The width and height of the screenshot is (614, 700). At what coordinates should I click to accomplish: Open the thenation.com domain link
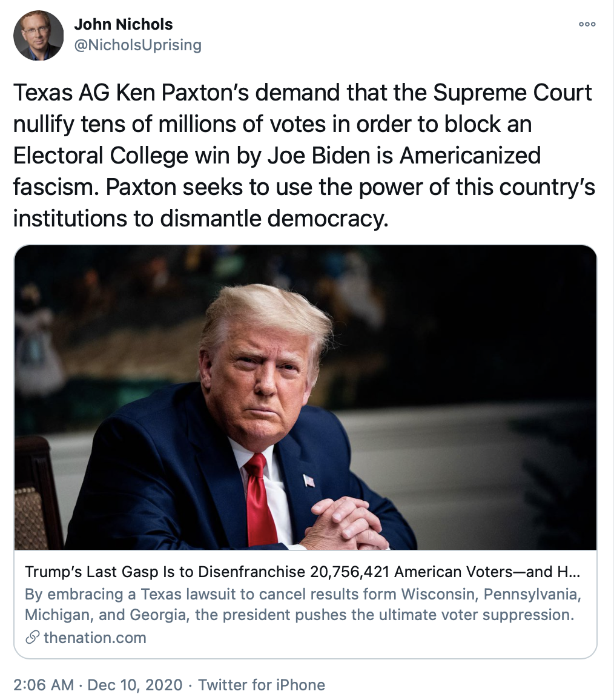[x=95, y=637]
